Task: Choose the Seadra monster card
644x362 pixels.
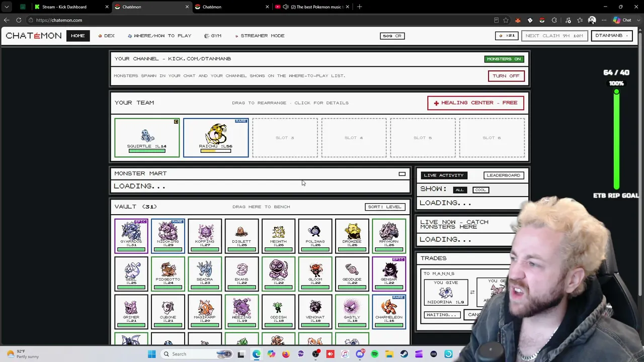Action: pyautogui.click(x=205, y=274)
